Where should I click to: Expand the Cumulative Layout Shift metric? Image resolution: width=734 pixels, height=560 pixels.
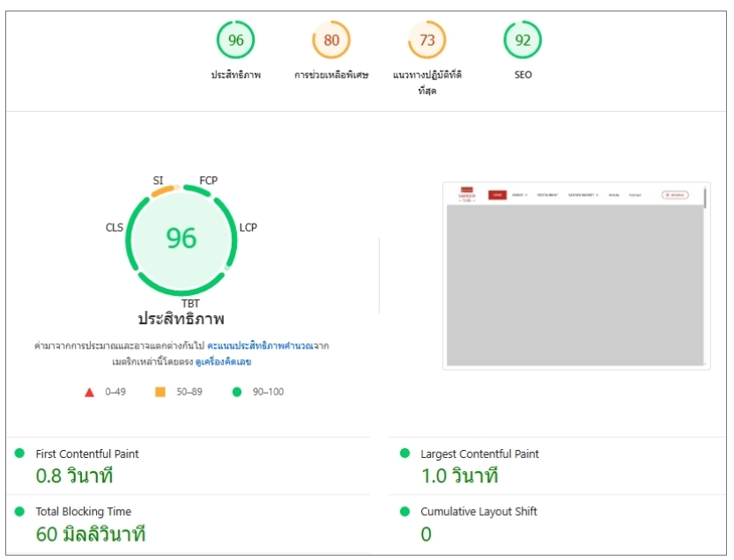pyautogui.click(x=557, y=525)
